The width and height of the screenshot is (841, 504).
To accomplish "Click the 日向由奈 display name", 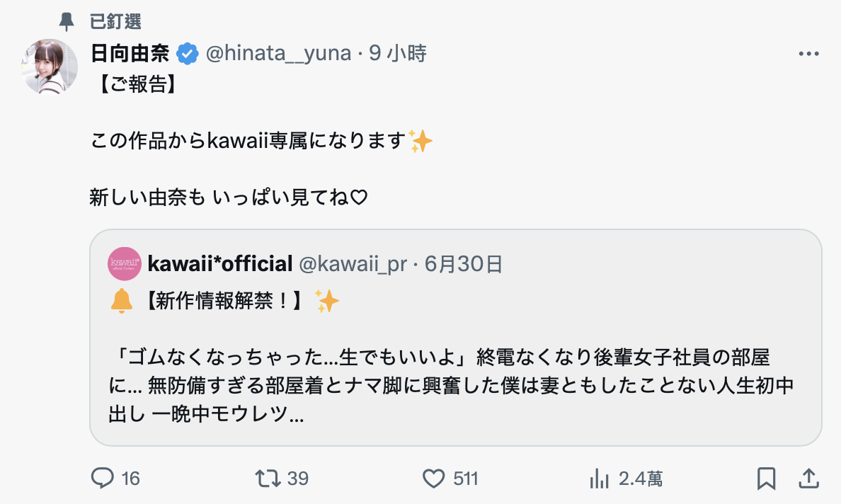I will coord(130,53).
